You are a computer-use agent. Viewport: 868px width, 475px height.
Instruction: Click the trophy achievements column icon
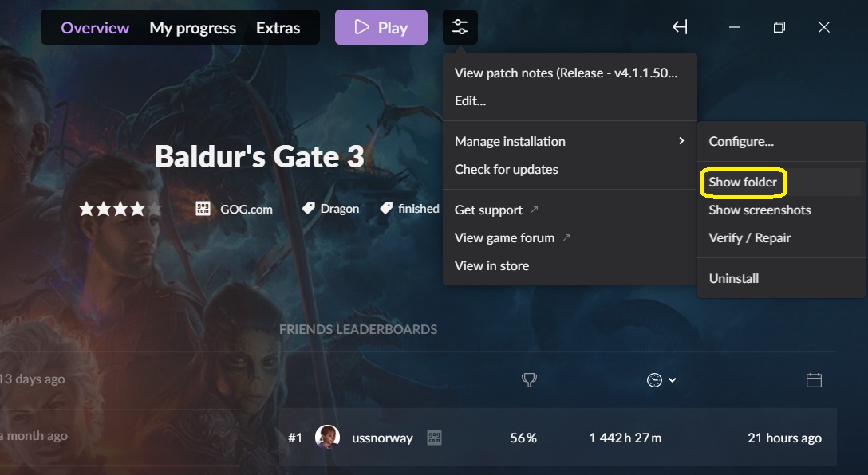tap(529, 380)
